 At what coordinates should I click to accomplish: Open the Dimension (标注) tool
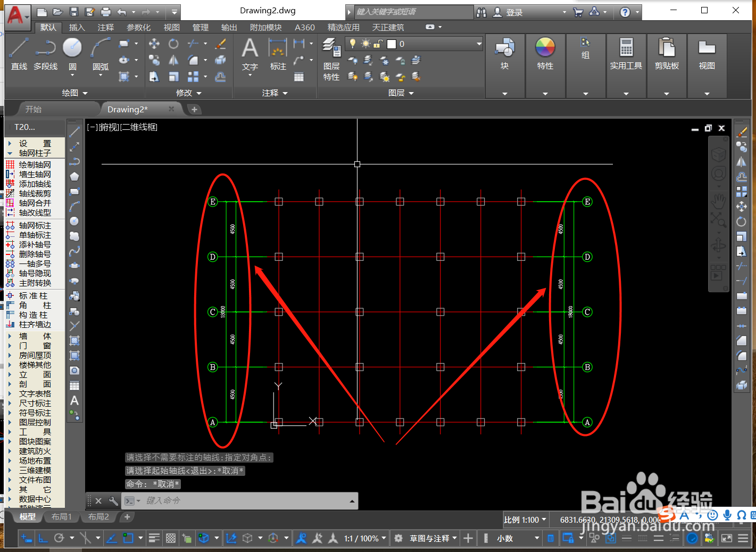[x=278, y=54]
